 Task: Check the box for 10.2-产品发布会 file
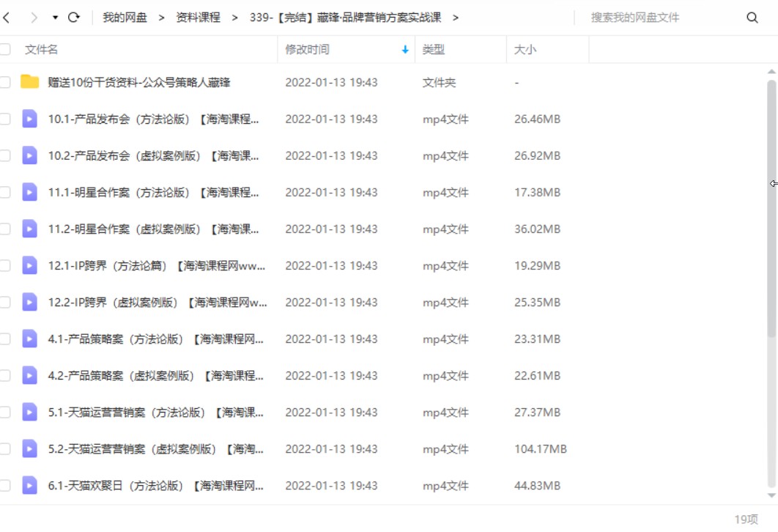click(5, 156)
